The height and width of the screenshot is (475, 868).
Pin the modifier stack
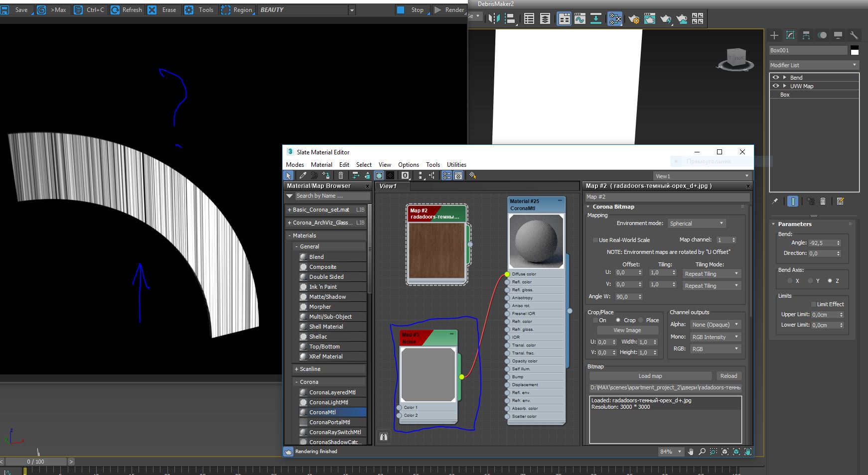(x=775, y=201)
